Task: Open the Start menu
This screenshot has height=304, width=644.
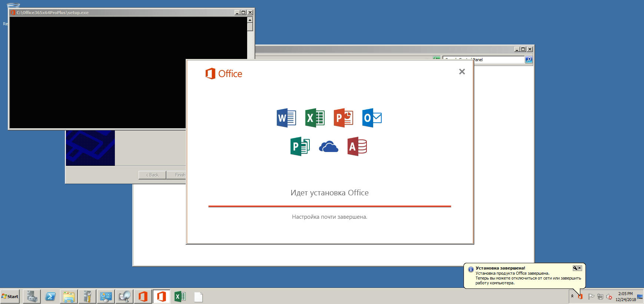Action: click(x=10, y=297)
